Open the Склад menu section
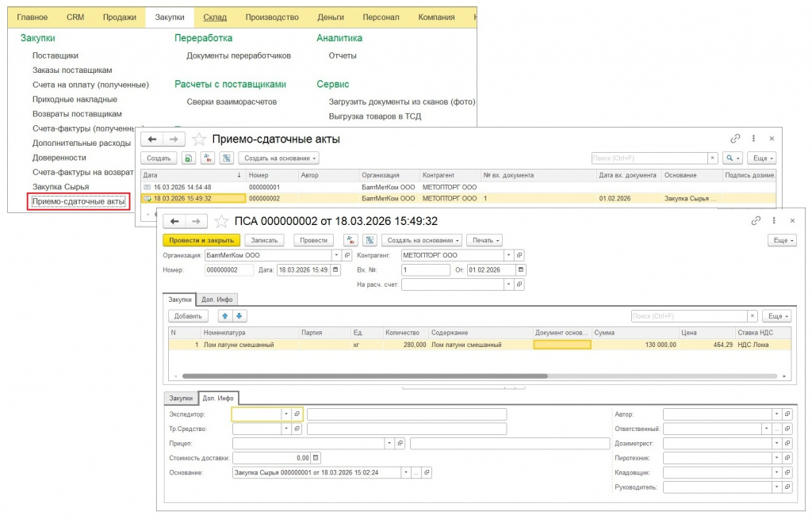 (x=214, y=17)
